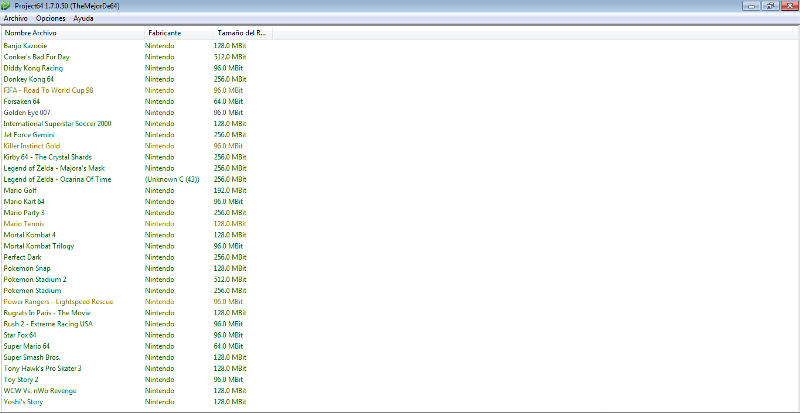This screenshot has height=414, width=800.
Task: Click Nintendo manufacturer in Yoshi's Story row
Action: (x=159, y=402)
